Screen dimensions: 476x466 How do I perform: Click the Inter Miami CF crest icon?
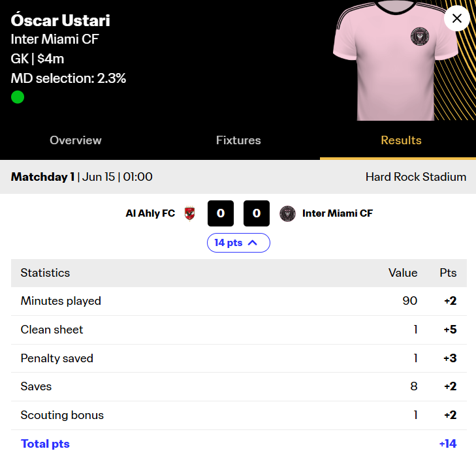(287, 213)
